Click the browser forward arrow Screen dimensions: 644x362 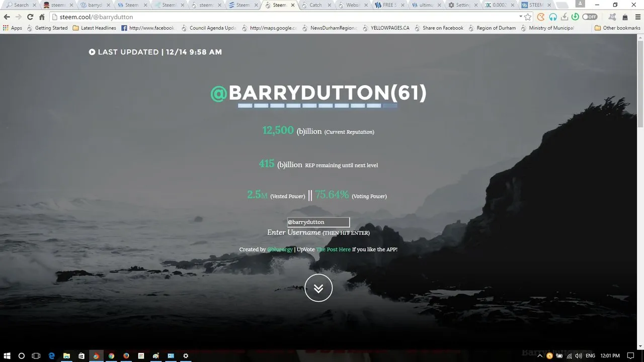point(19,17)
